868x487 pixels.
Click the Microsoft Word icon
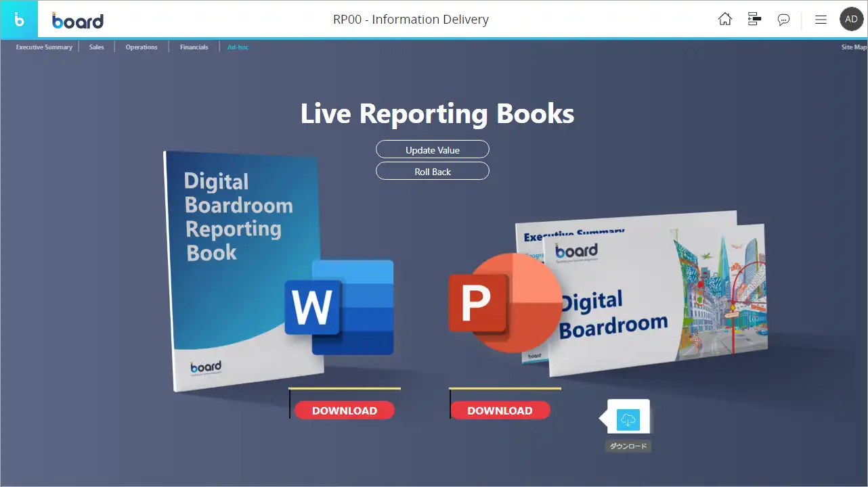coord(339,308)
